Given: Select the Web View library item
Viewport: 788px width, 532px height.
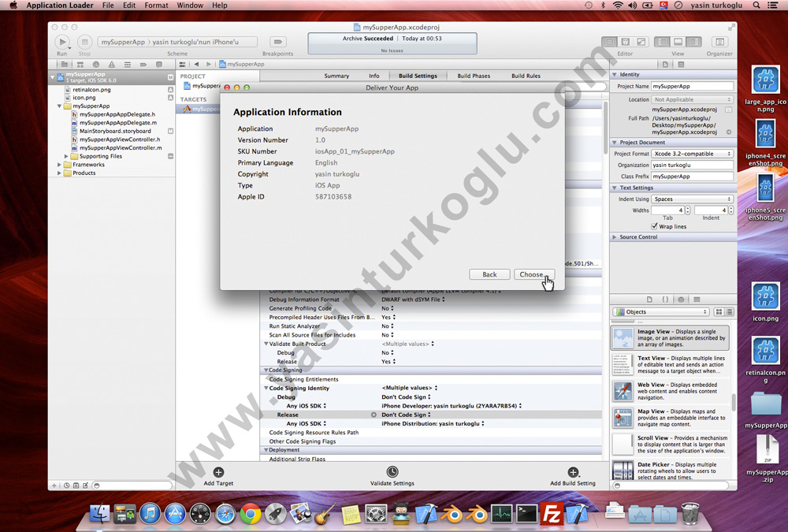Looking at the screenshot, I should [x=671, y=391].
